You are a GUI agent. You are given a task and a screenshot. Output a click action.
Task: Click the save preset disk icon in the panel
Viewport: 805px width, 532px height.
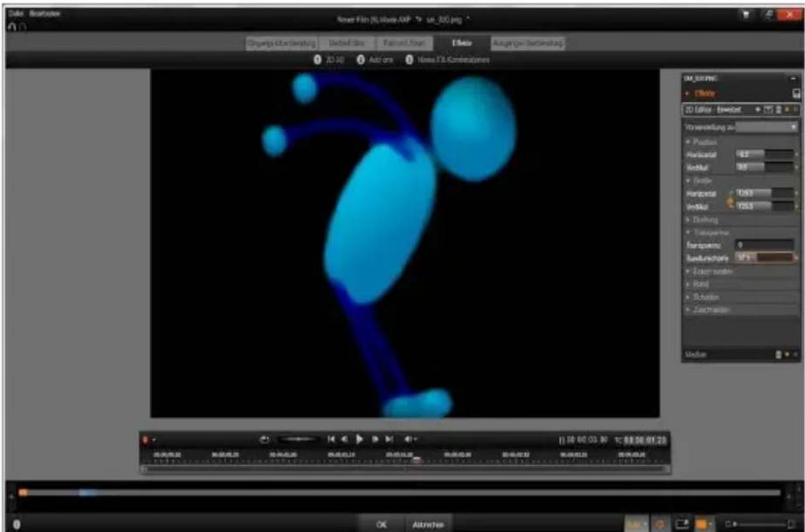(795, 94)
